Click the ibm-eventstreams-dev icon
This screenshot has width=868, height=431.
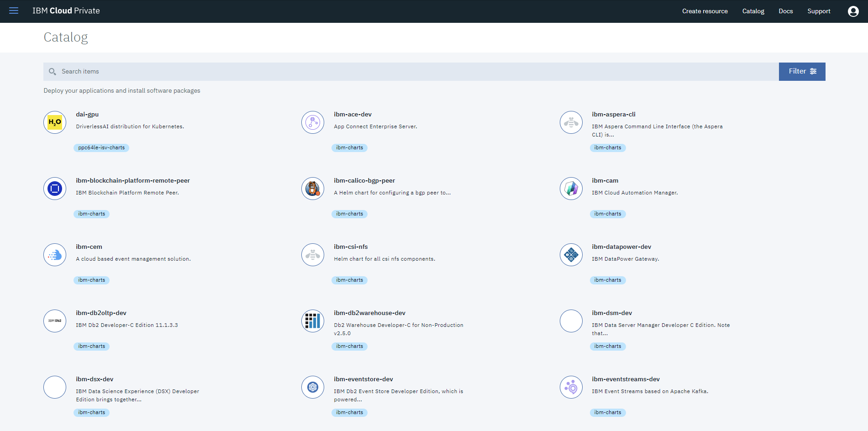coord(571,387)
